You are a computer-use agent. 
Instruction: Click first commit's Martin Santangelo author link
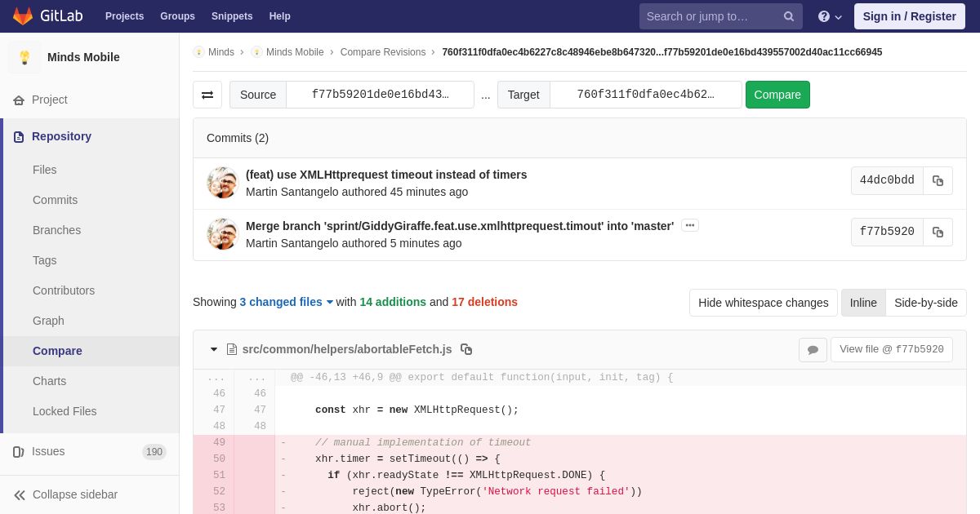[x=292, y=192]
